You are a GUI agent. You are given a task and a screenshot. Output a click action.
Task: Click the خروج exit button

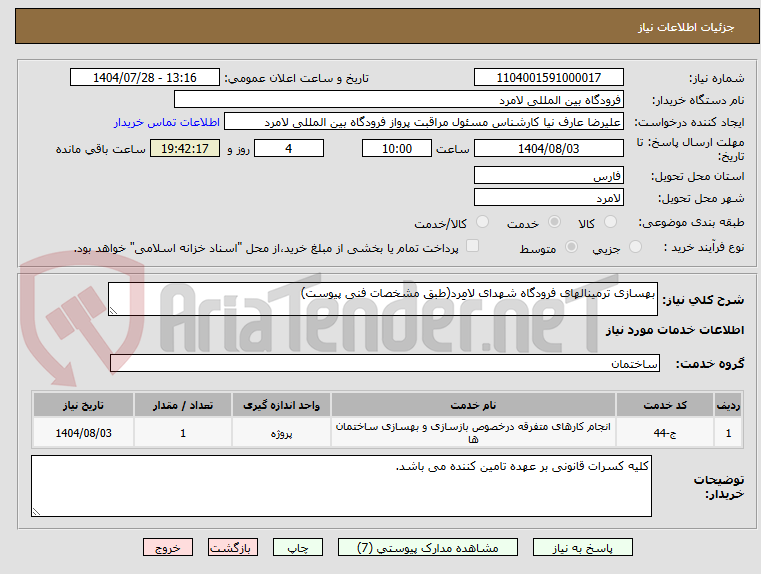(x=167, y=547)
